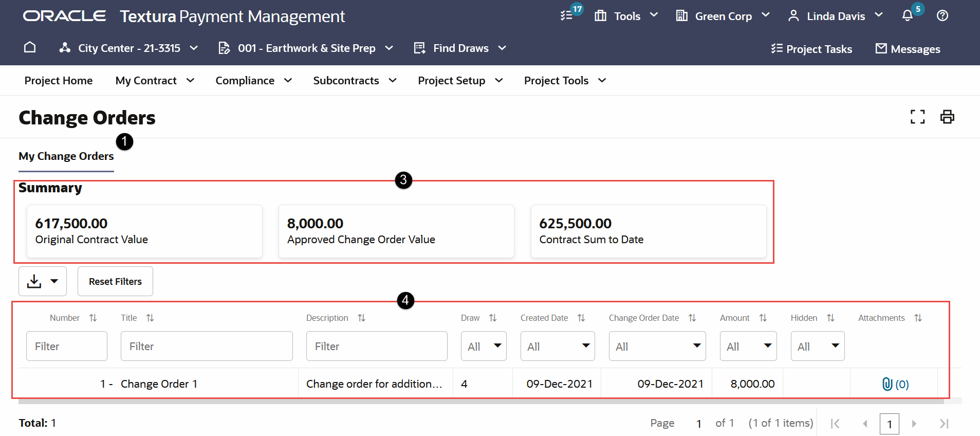Sort by Attachments column

pyautogui.click(x=918, y=318)
